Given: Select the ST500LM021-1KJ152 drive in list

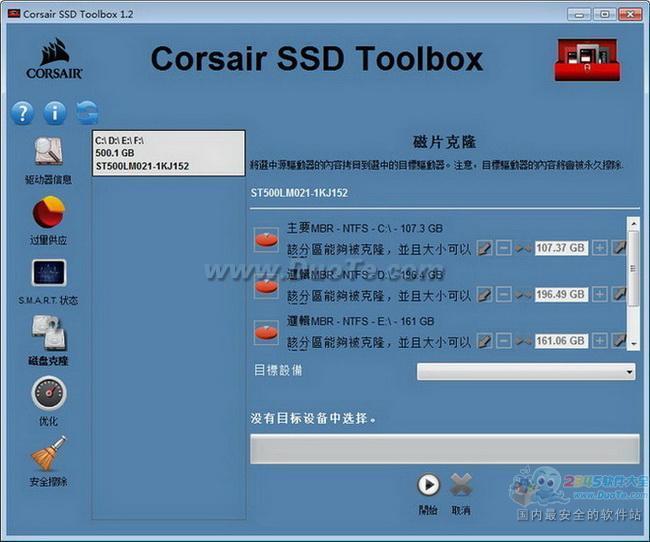Looking at the screenshot, I should pyautogui.click(x=169, y=153).
